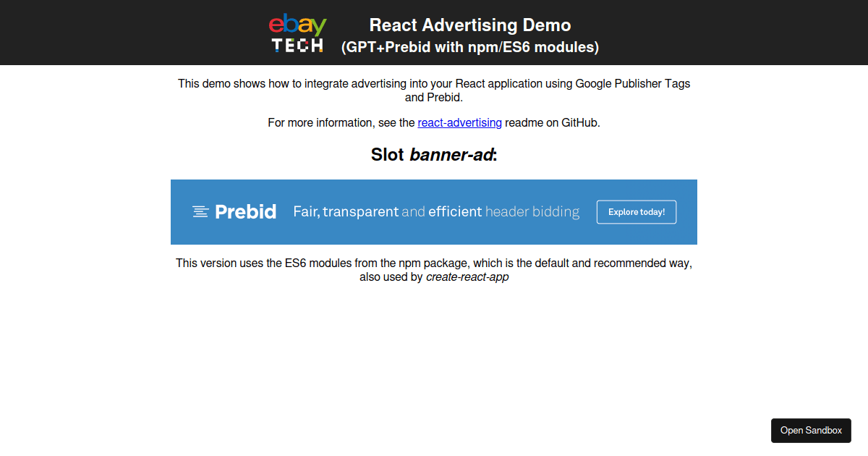Click the Google Publisher Tags text
This screenshot has width=868, height=456.
click(x=632, y=83)
